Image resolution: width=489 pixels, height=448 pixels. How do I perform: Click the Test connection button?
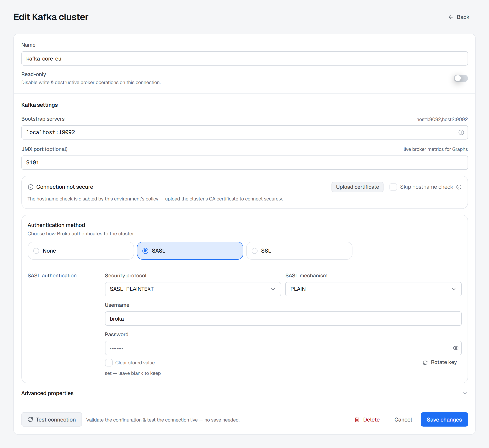pyautogui.click(x=52, y=419)
